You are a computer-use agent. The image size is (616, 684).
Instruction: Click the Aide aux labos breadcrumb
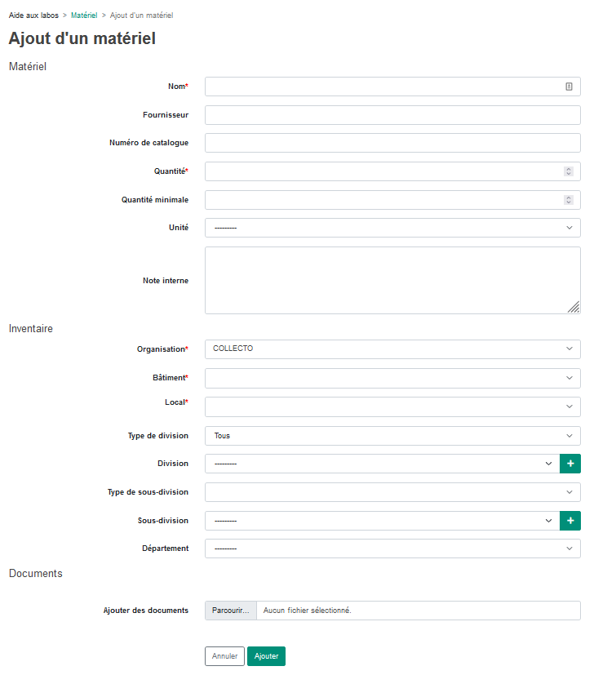coord(33,16)
